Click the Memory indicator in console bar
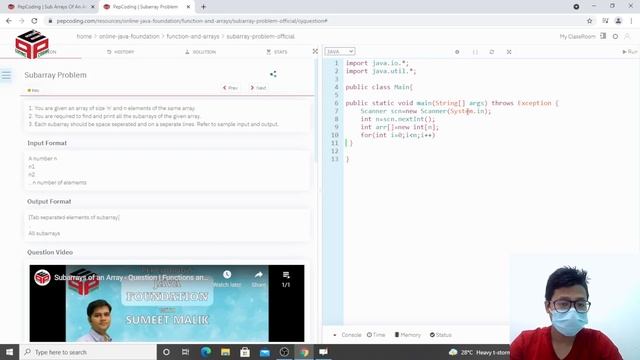Viewport: 640px width, 360px height. tap(407, 335)
